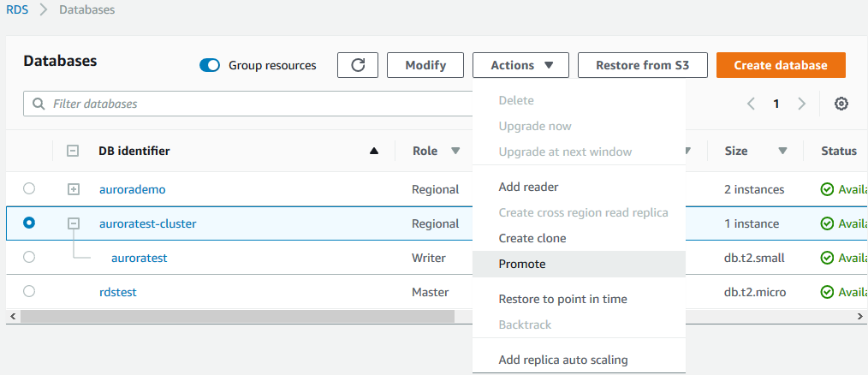
Task: Open the auroratest-cluster link
Action: [147, 223]
